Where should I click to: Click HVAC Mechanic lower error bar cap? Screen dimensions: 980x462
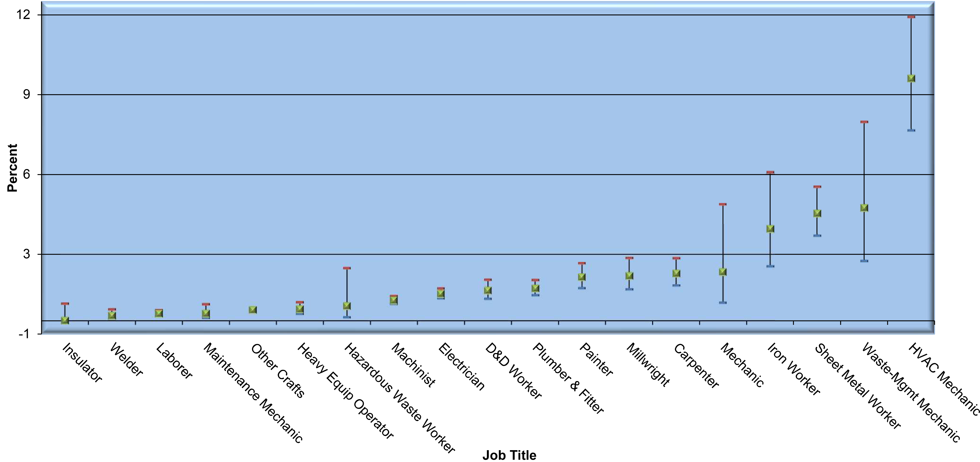pyautogui.click(x=911, y=130)
